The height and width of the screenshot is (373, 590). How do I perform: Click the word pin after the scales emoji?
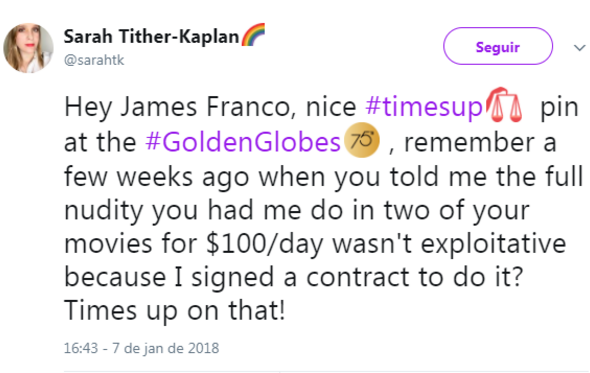pyautogui.click(x=559, y=108)
